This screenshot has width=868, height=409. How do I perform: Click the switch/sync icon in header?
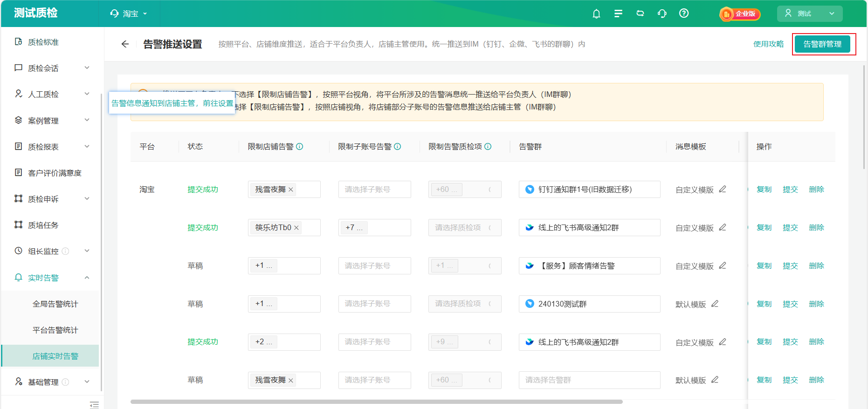(x=640, y=14)
